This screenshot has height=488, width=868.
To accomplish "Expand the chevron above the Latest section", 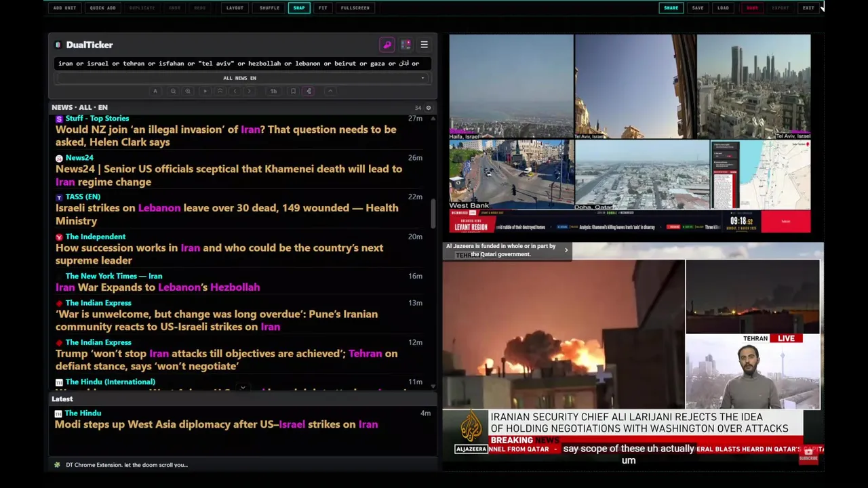I will pyautogui.click(x=243, y=389).
